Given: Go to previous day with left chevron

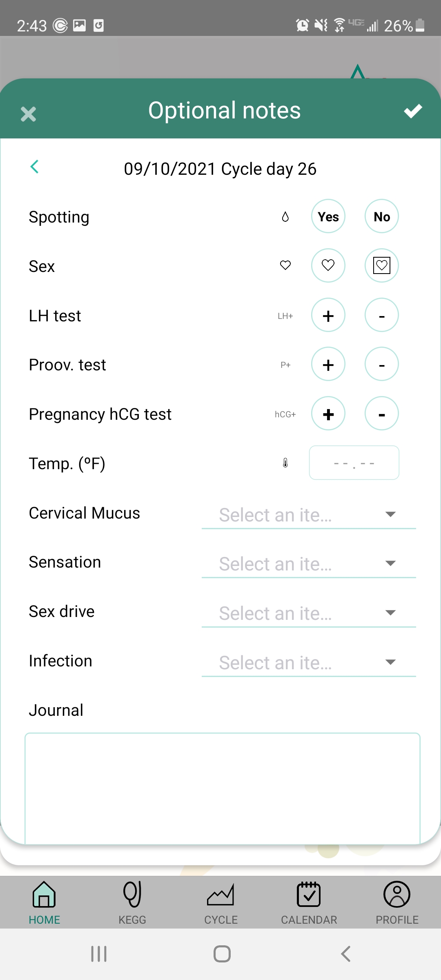Looking at the screenshot, I should (35, 167).
